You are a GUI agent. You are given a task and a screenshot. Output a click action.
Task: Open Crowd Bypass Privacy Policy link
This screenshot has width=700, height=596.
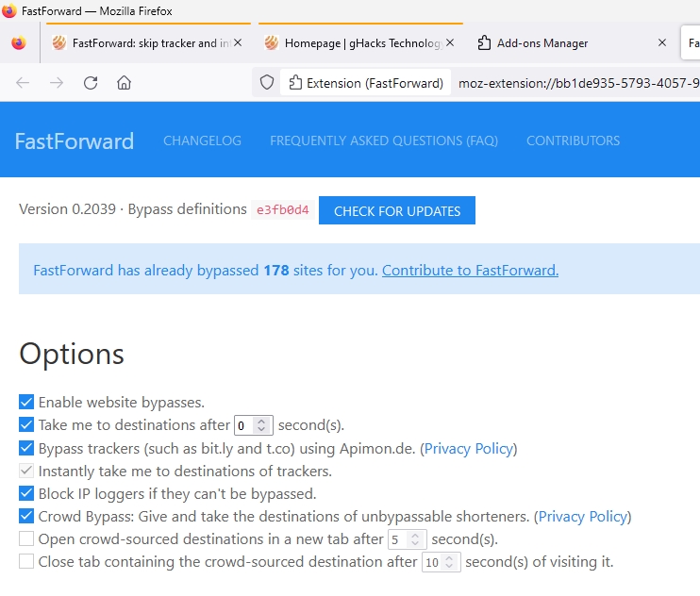click(583, 516)
